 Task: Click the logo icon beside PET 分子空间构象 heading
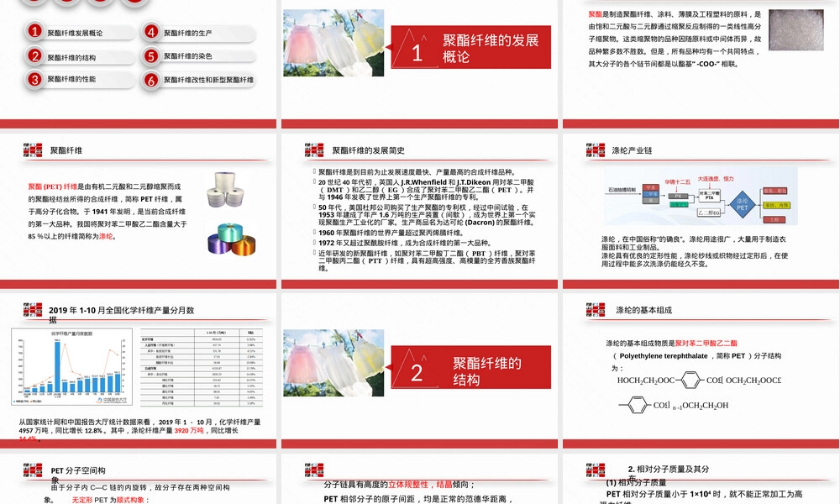click(33, 470)
